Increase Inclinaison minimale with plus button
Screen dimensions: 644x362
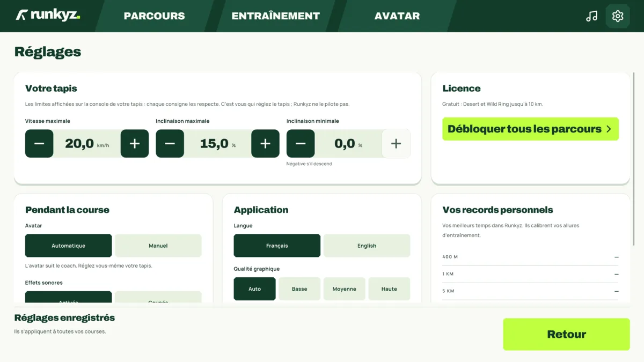pyautogui.click(x=396, y=144)
